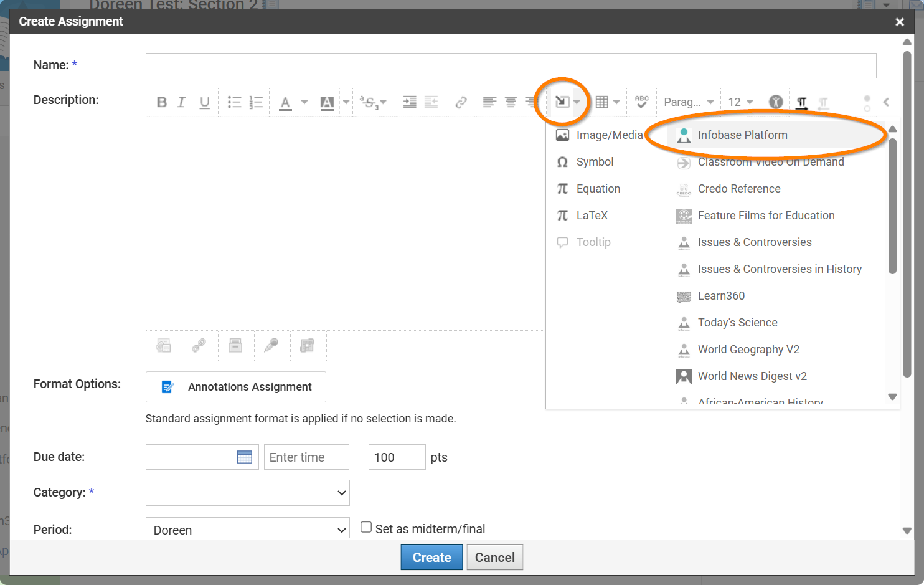Select Infobase Platform from the app list

778,135
